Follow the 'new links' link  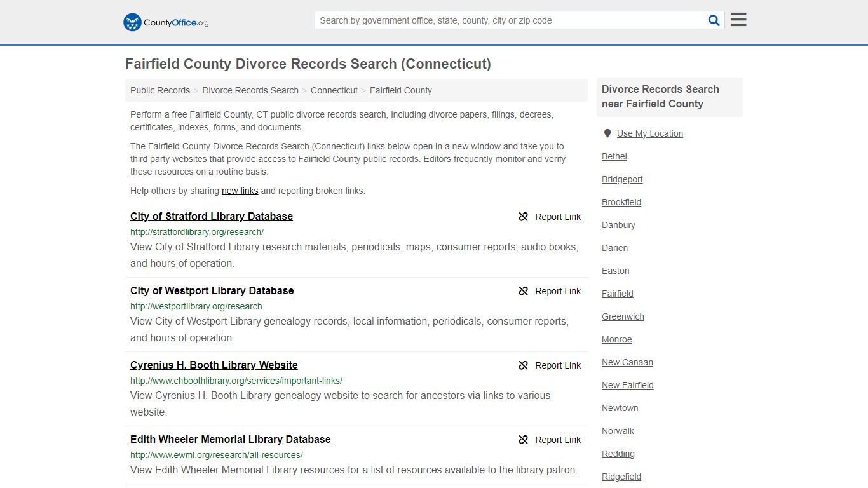tap(240, 191)
